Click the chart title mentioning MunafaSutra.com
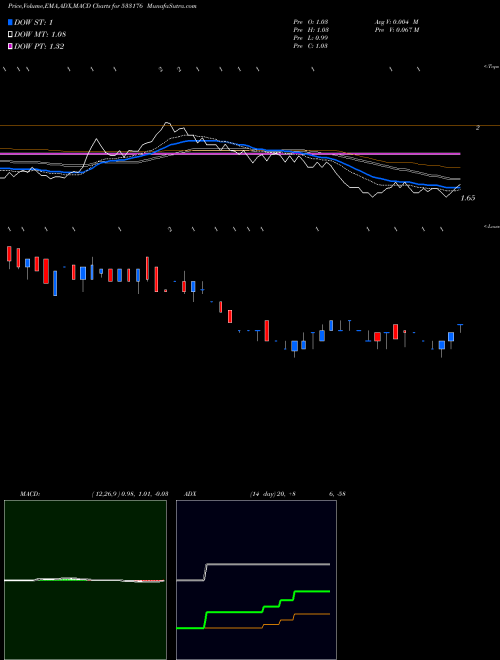 click(102, 6)
